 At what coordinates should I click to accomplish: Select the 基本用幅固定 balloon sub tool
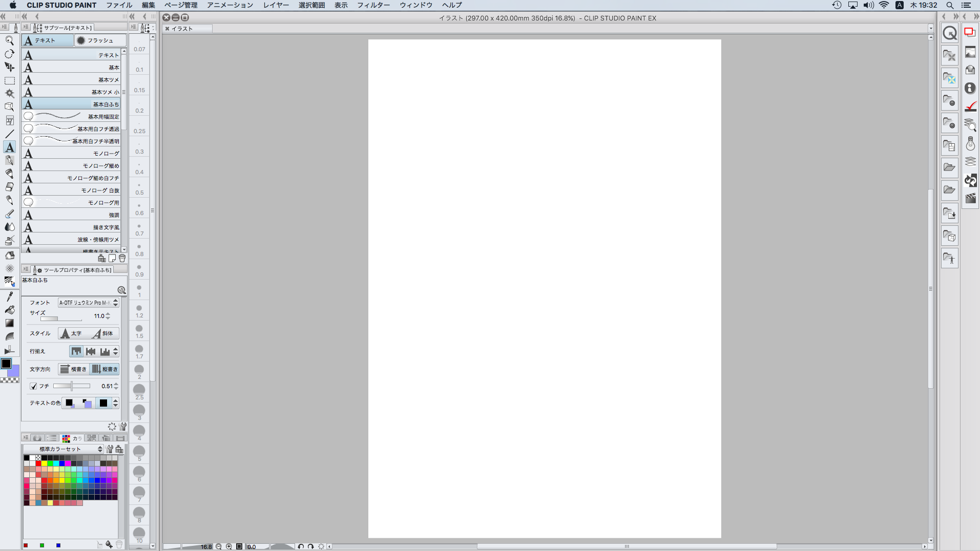coord(71,116)
